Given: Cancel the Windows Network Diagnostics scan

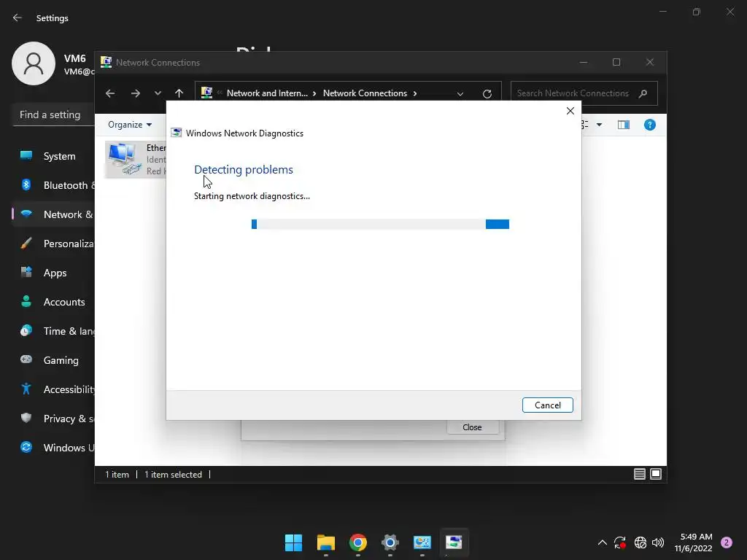Looking at the screenshot, I should click(547, 405).
